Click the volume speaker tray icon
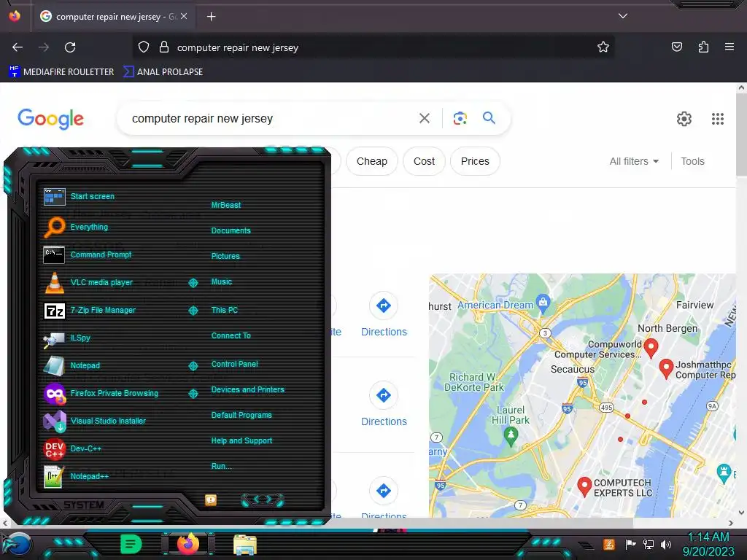 pyautogui.click(x=665, y=544)
